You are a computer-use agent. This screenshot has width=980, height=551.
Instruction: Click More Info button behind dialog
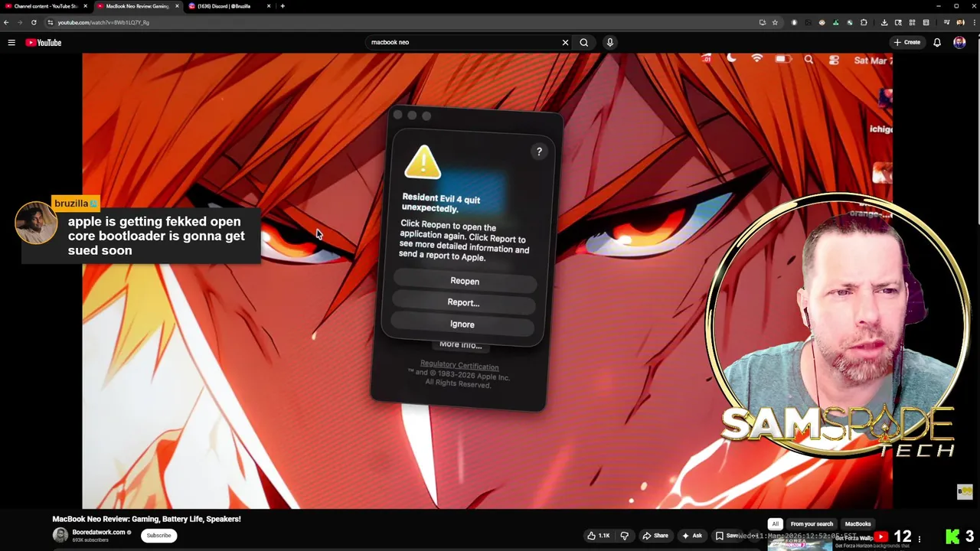point(460,345)
